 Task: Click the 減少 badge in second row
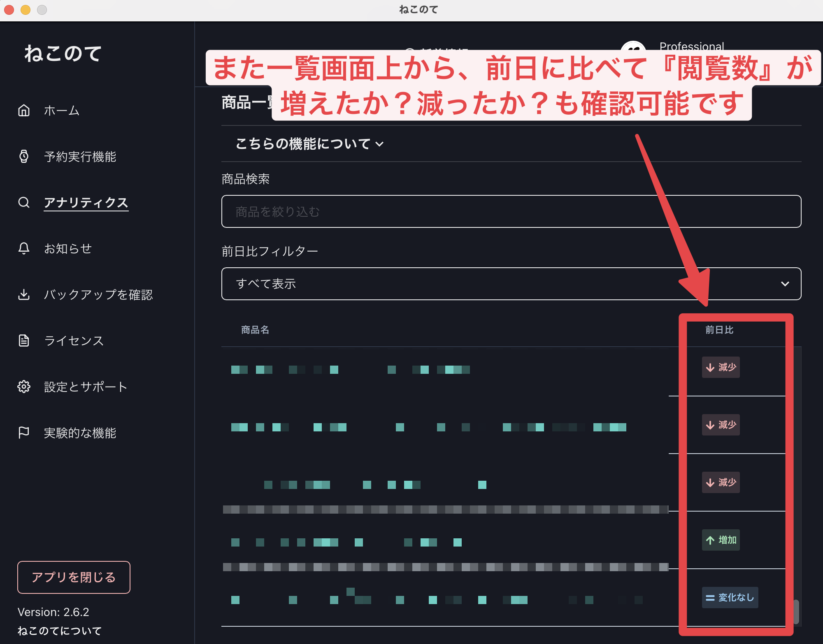point(721,425)
